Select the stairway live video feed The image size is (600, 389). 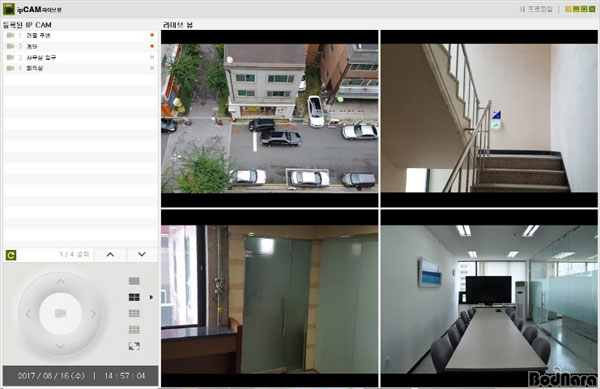pyautogui.click(x=489, y=118)
